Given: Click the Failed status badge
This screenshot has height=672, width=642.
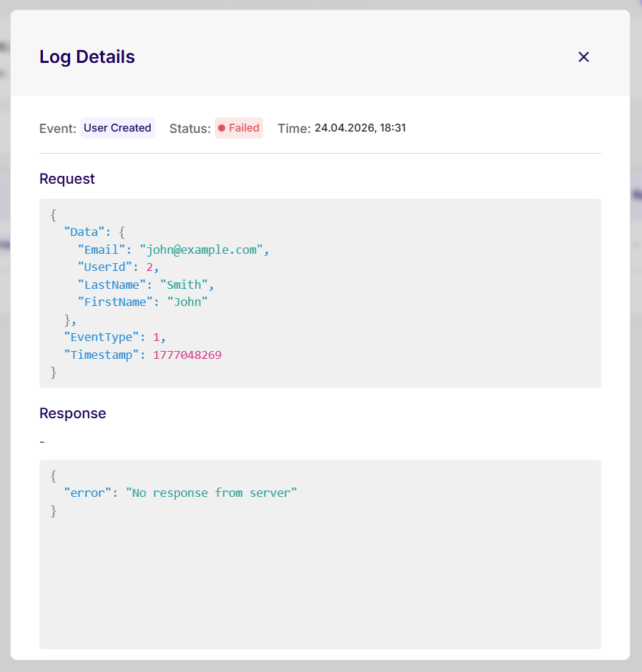Looking at the screenshot, I should (238, 128).
